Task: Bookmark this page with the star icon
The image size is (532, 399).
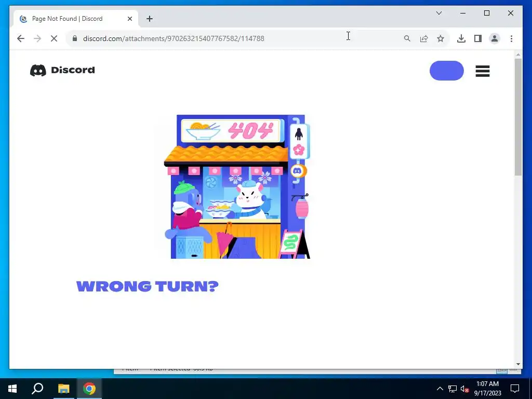Action: click(441, 38)
